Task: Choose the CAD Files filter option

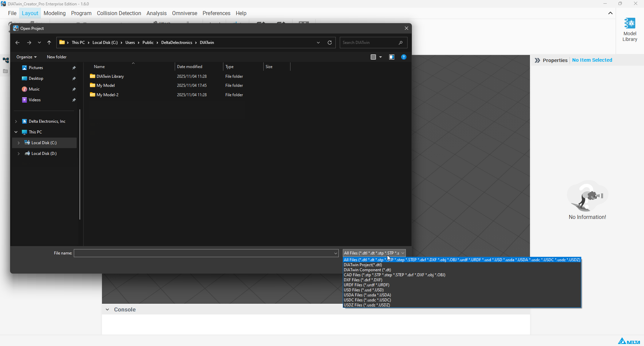Action: point(462,275)
